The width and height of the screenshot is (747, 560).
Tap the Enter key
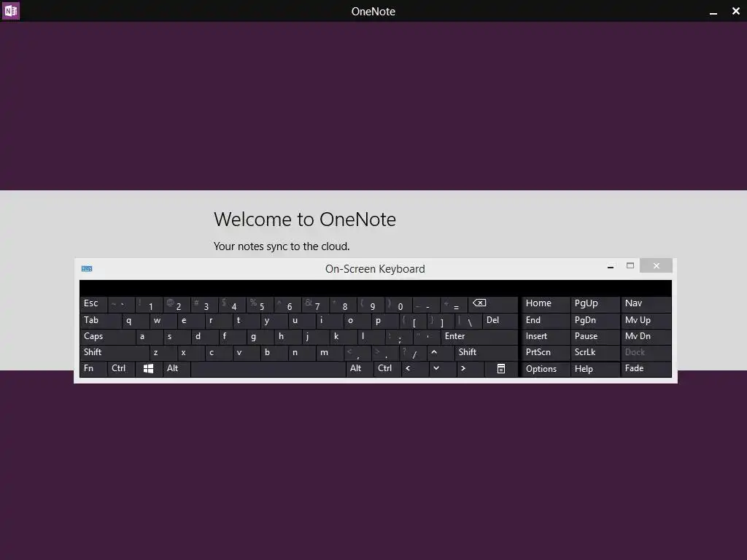click(479, 337)
